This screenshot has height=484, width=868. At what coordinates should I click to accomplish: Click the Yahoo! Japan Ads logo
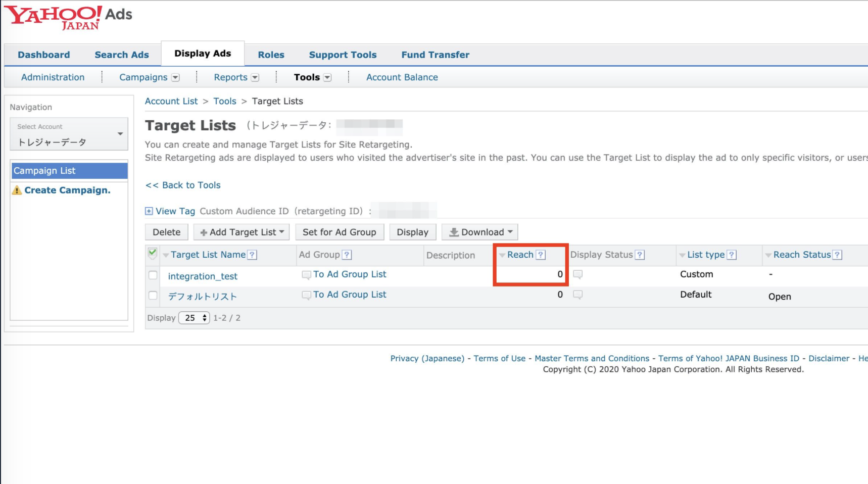pos(68,17)
